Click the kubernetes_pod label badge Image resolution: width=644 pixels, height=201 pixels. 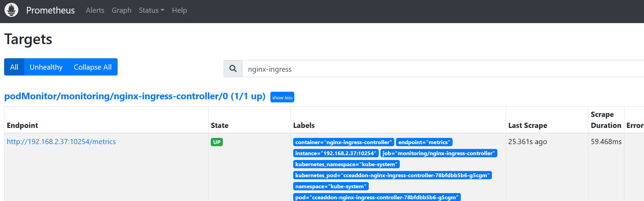click(x=393, y=175)
